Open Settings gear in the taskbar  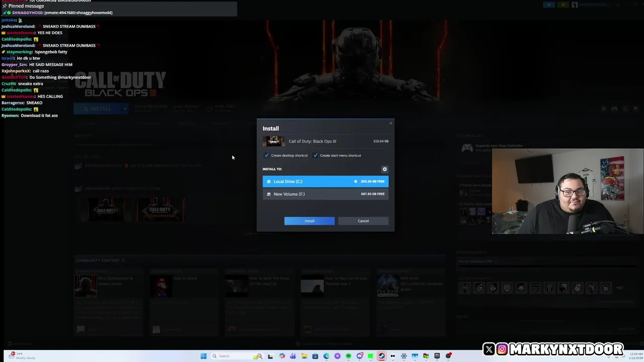pos(404,356)
